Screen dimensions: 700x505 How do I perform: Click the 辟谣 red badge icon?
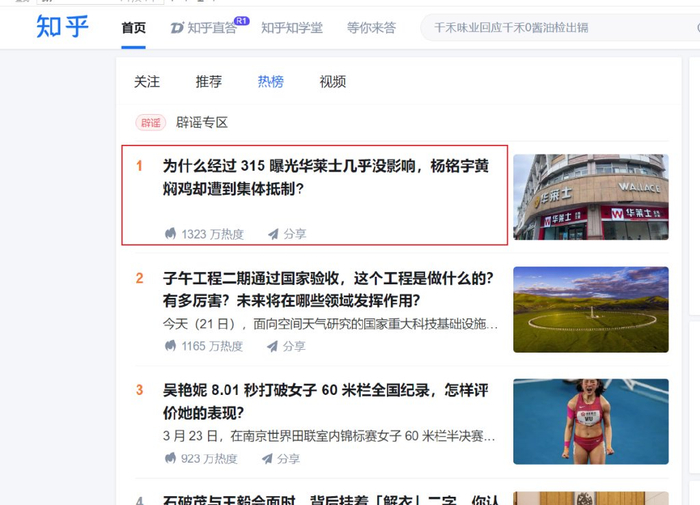(151, 122)
